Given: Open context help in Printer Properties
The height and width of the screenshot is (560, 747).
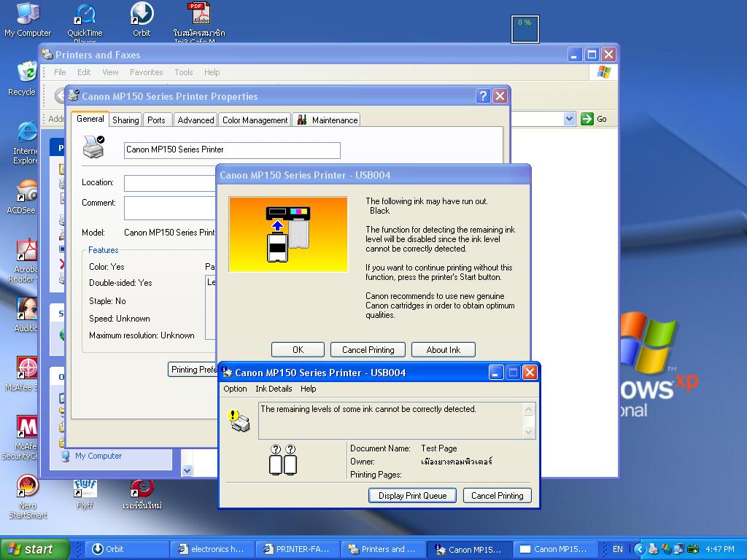Looking at the screenshot, I should 483,96.
